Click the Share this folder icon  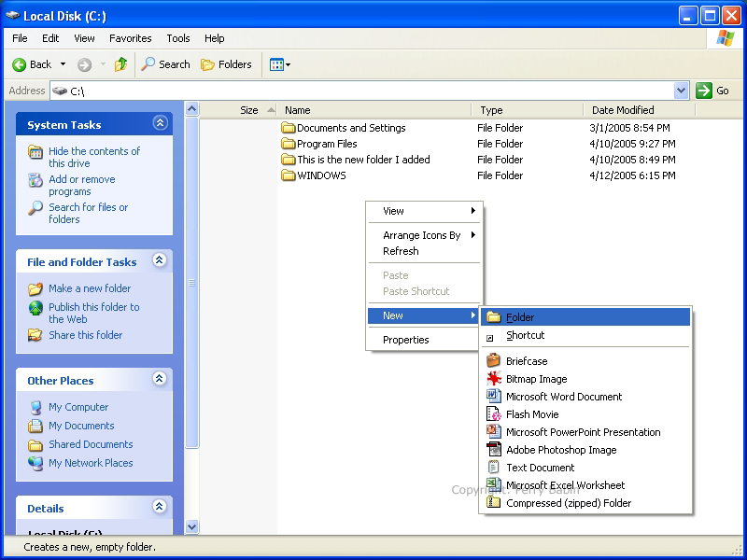(x=35, y=335)
